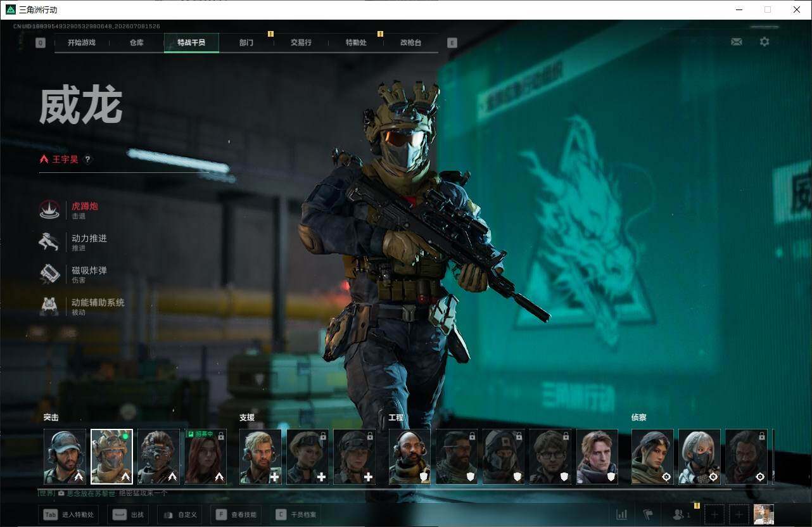Select the white-haired masked recon operator

click(700, 457)
